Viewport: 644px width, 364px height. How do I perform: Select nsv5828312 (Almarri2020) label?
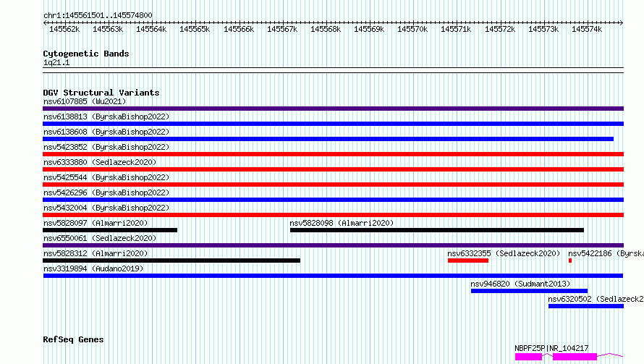(96, 253)
